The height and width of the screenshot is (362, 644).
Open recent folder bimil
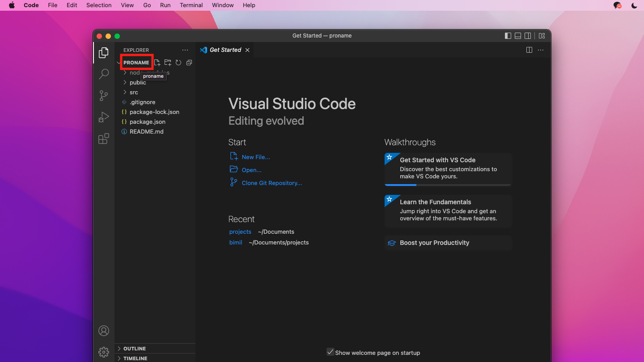[x=236, y=242]
